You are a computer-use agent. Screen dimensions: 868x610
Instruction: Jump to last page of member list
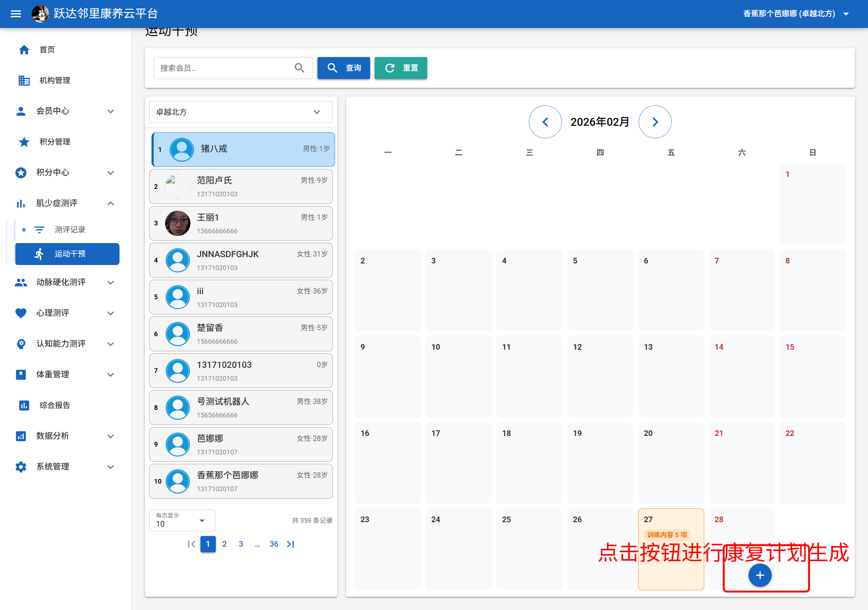pos(290,544)
